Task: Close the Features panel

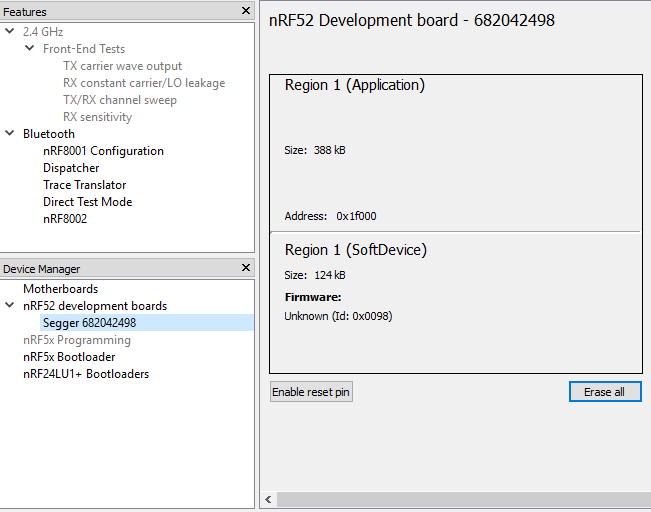Action: (x=246, y=11)
